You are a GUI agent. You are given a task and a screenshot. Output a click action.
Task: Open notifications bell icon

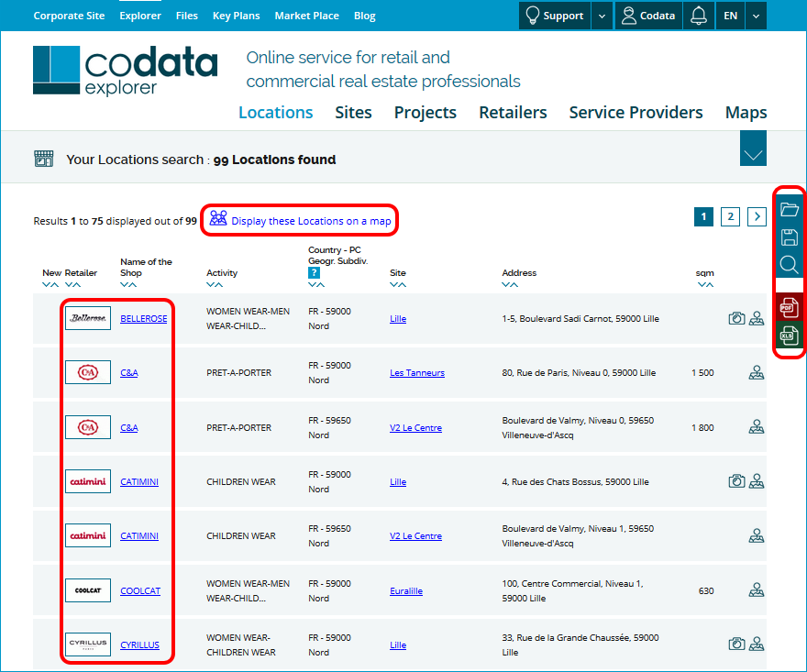coord(699,16)
